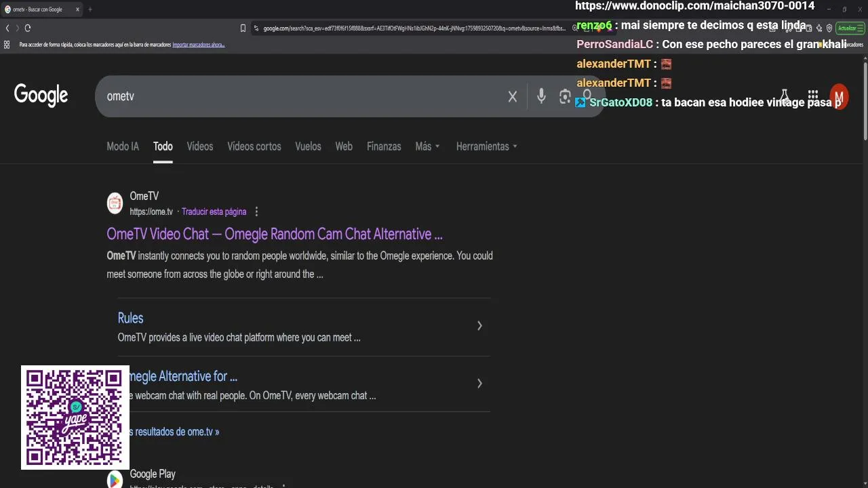
Task: Open OmeTV Video Chat result title
Action: [275, 234]
